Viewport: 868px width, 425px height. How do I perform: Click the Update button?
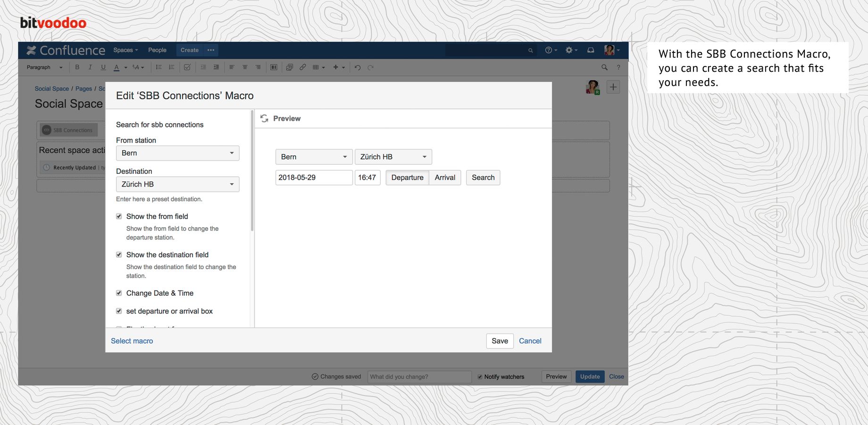pyautogui.click(x=590, y=377)
